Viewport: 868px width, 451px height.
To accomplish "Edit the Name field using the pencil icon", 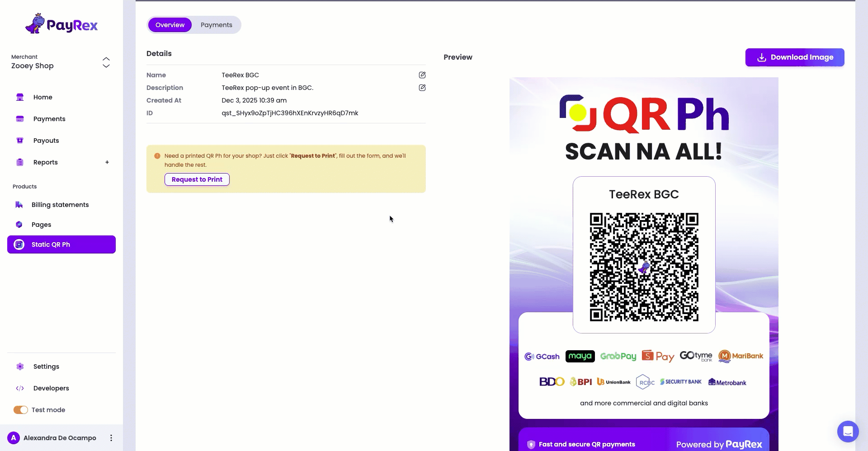I will 422,75.
